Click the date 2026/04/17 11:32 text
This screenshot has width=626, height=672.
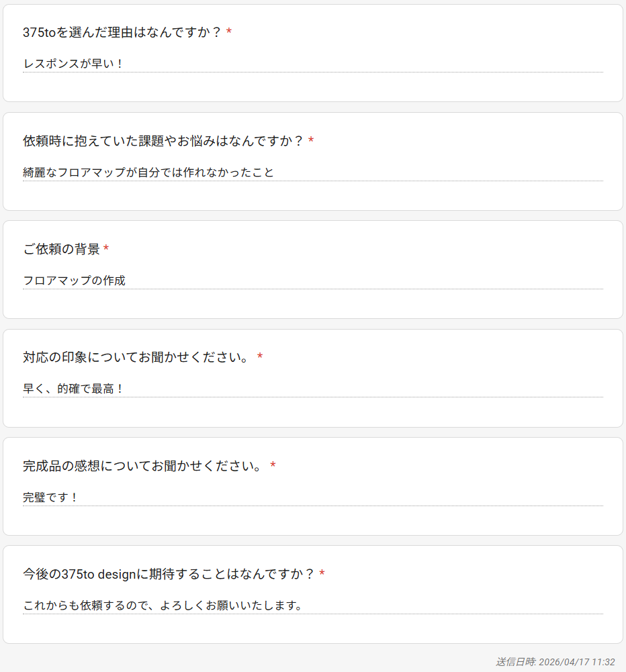tap(576, 662)
